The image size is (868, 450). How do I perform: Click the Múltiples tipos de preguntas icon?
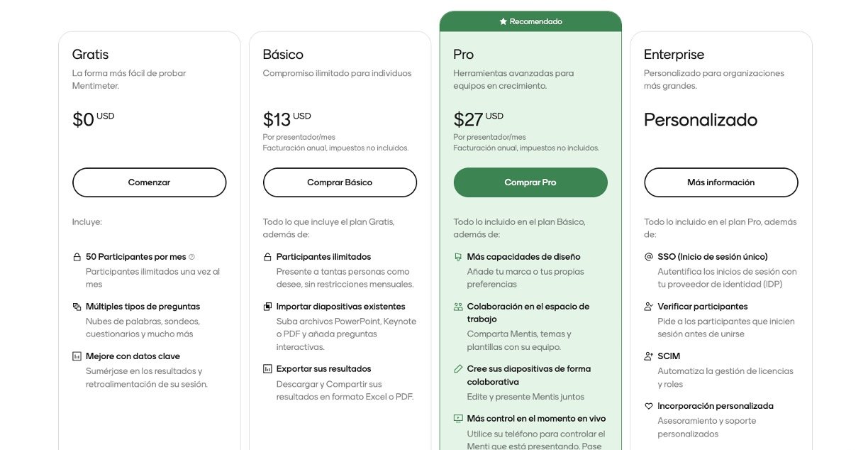(x=77, y=307)
